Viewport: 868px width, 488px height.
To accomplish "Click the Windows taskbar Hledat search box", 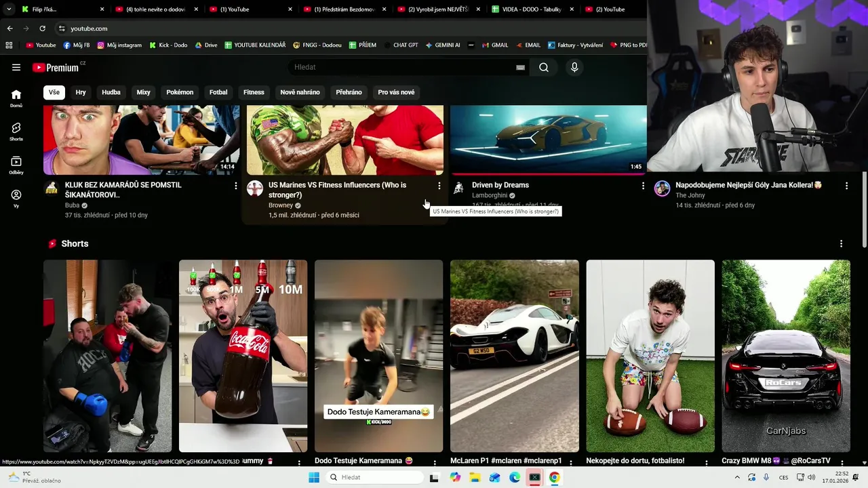I will pyautogui.click(x=375, y=477).
